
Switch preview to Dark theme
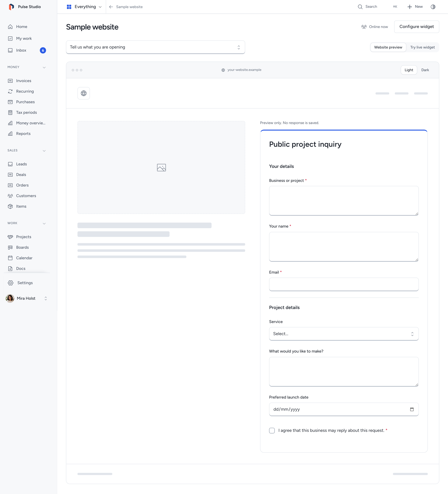click(425, 70)
